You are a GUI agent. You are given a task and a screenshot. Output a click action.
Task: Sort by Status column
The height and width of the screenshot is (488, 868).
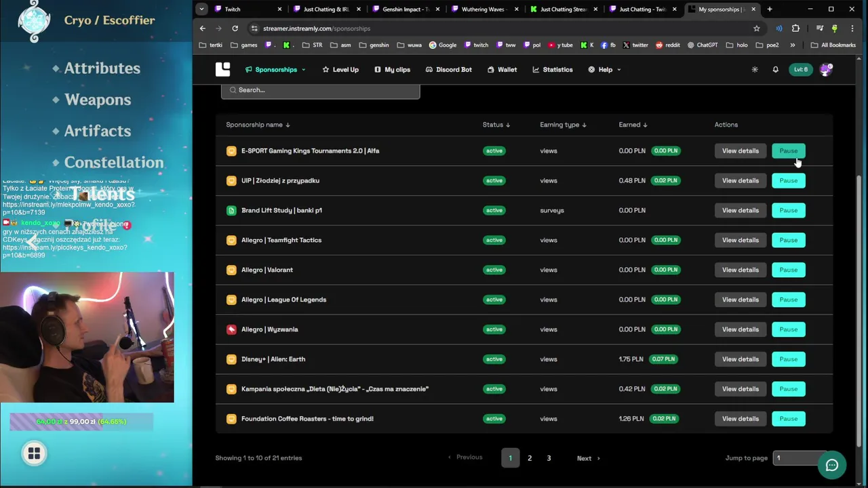click(496, 125)
